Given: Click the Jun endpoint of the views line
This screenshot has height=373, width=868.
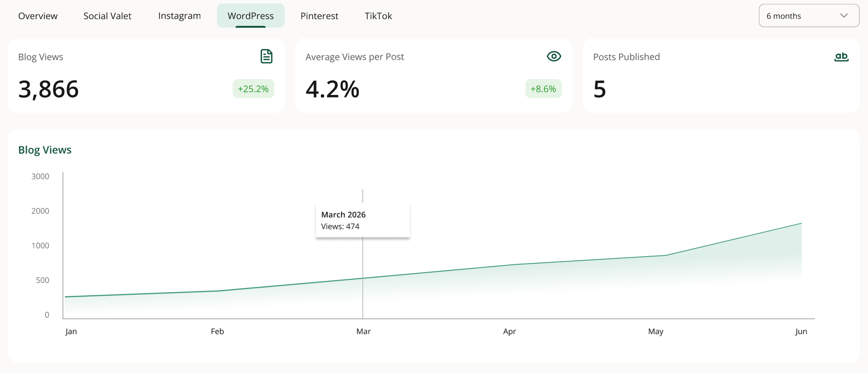Looking at the screenshot, I should tap(801, 223).
